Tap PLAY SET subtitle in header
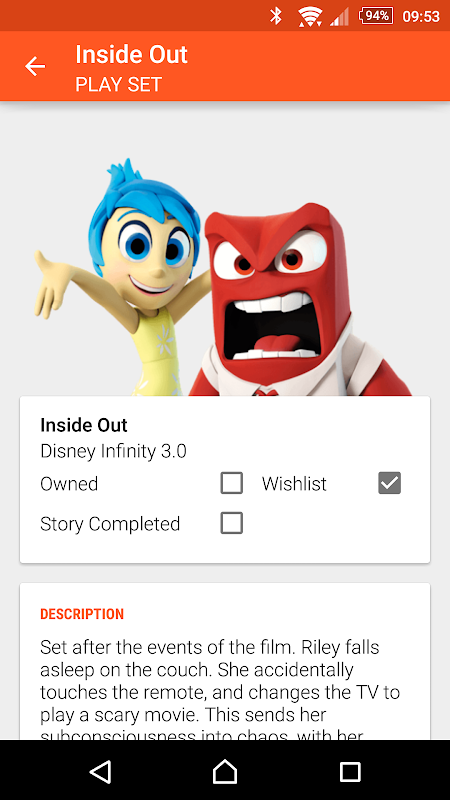This screenshot has width=450, height=800. [x=118, y=85]
